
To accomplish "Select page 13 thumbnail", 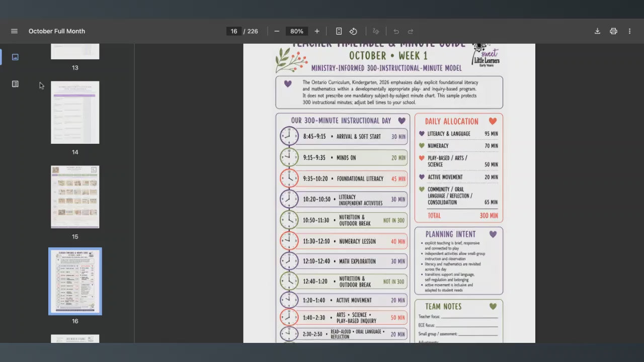I will [75, 51].
